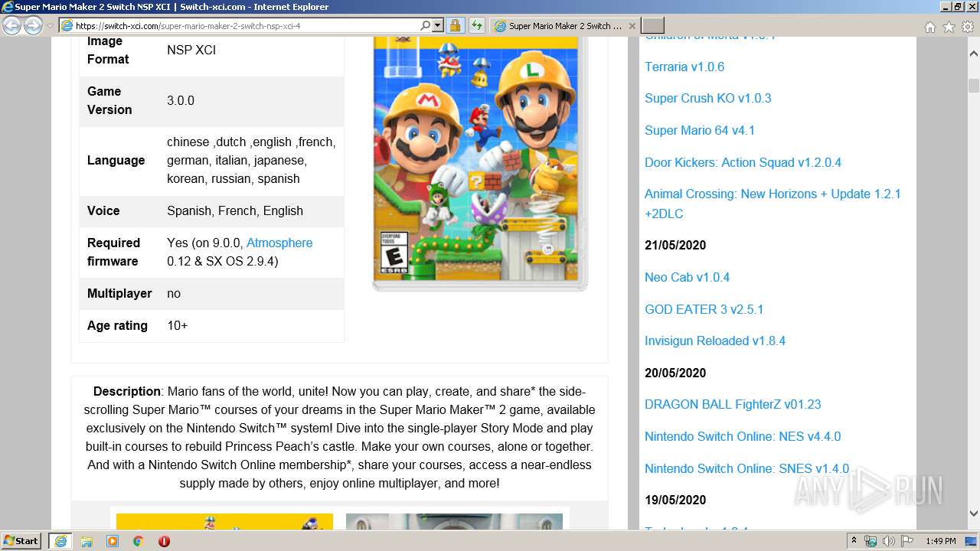This screenshot has width=980, height=551.
Task: Open the Invisigun Reloaded v1.8.4 link
Action: point(715,341)
